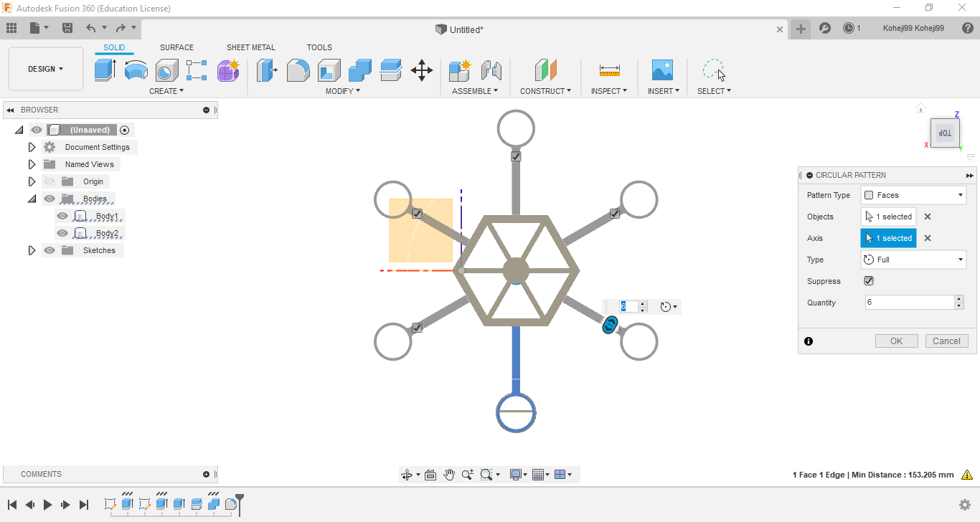
Task: Click the Measure tool icon
Action: click(x=609, y=70)
